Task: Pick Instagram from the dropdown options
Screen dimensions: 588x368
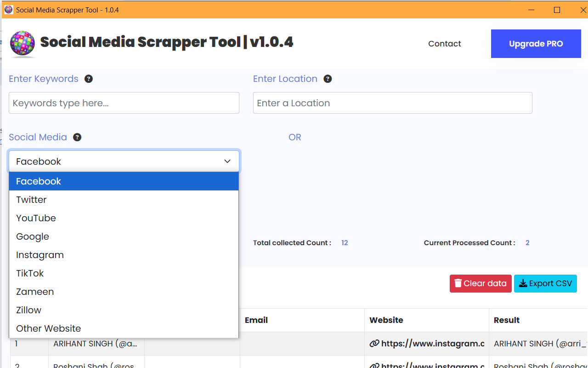Action: (124, 255)
